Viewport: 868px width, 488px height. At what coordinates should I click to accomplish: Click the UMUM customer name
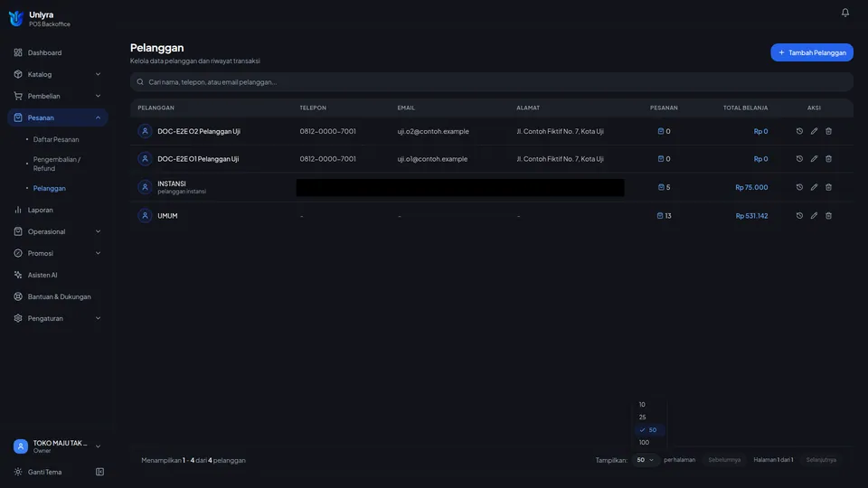click(167, 216)
